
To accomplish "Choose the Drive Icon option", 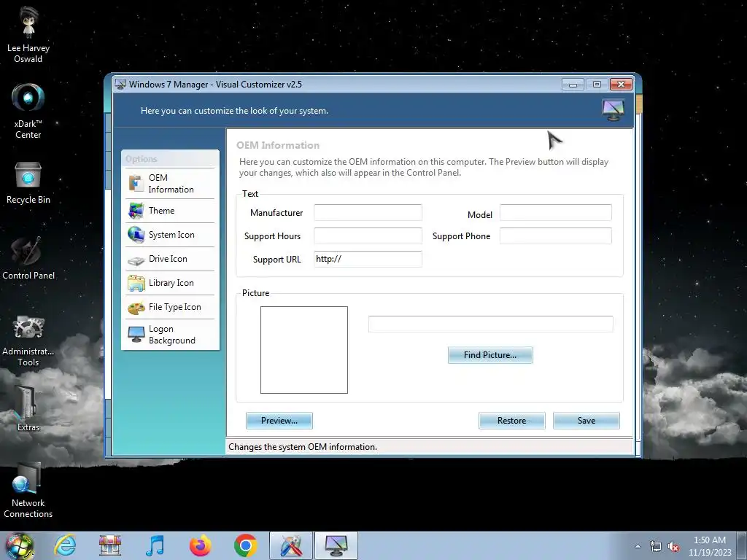I will point(170,259).
